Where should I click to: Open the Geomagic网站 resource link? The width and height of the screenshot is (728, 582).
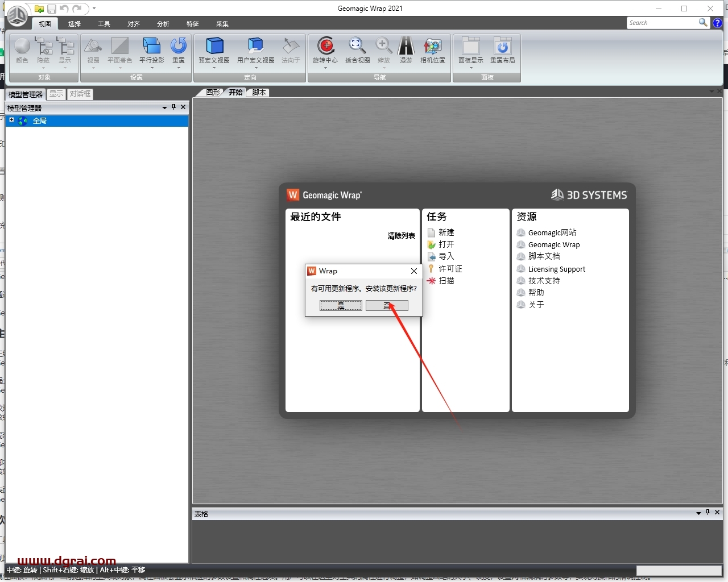[x=552, y=232]
